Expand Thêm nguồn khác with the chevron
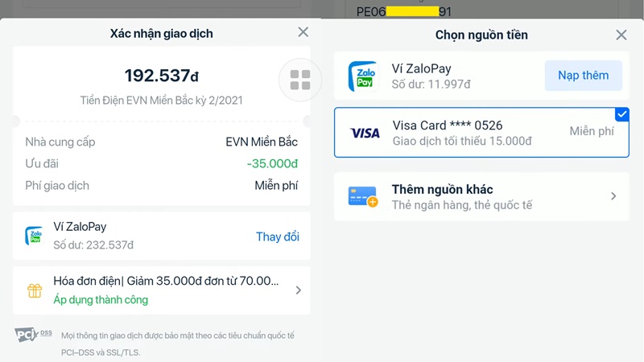 point(613,196)
